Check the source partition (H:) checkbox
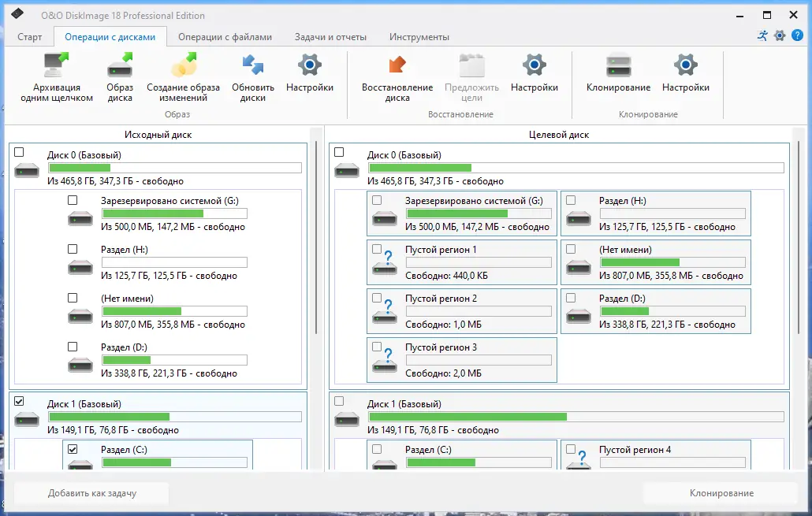Viewport: 812px width, 516px height. pyautogui.click(x=73, y=249)
